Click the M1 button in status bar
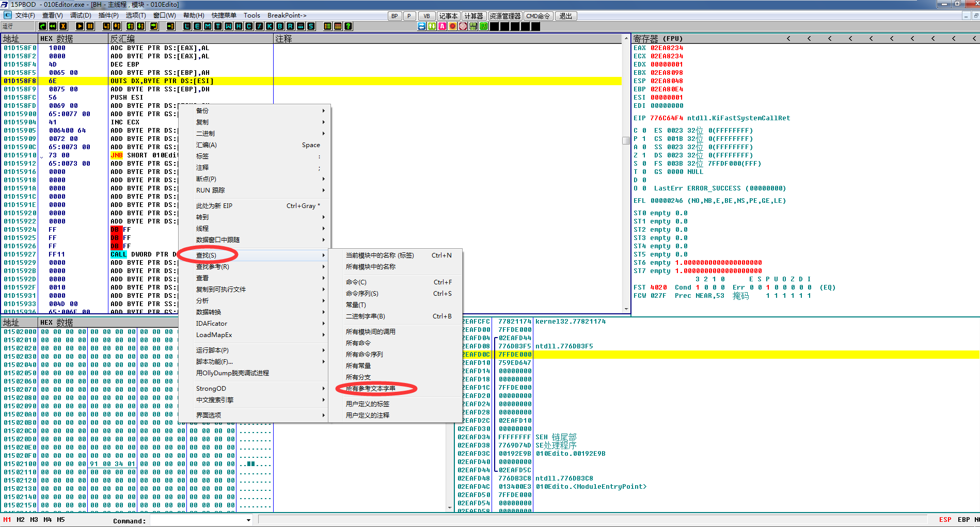Screen dimensions: 980x527 coord(7,520)
